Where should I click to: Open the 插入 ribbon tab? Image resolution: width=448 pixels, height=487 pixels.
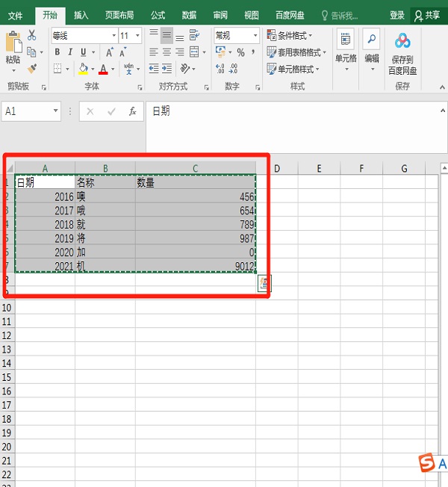coord(81,15)
